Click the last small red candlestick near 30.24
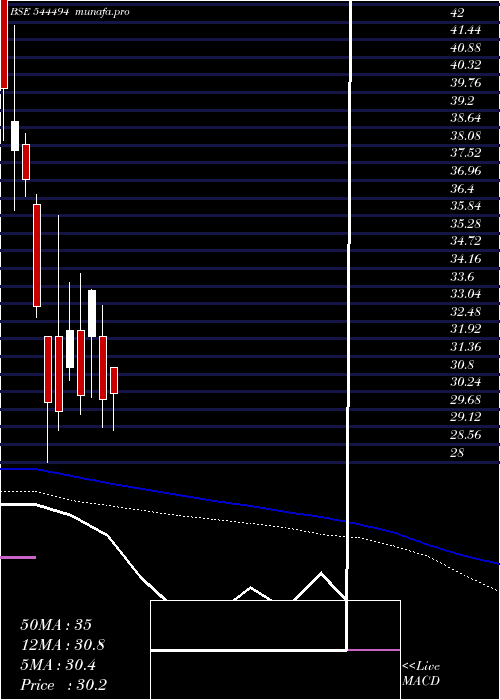The width and height of the screenshot is (500, 700). (x=114, y=380)
